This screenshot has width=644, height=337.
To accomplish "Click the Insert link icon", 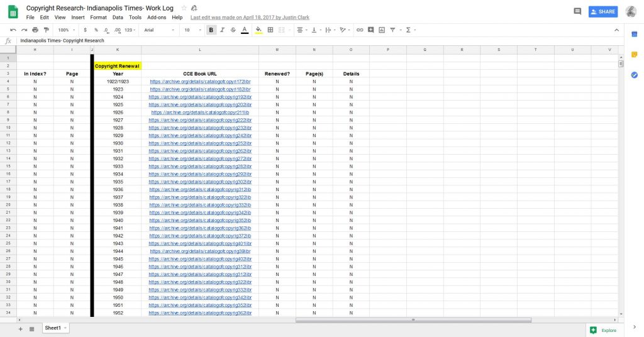I will click(x=360, y=30).
